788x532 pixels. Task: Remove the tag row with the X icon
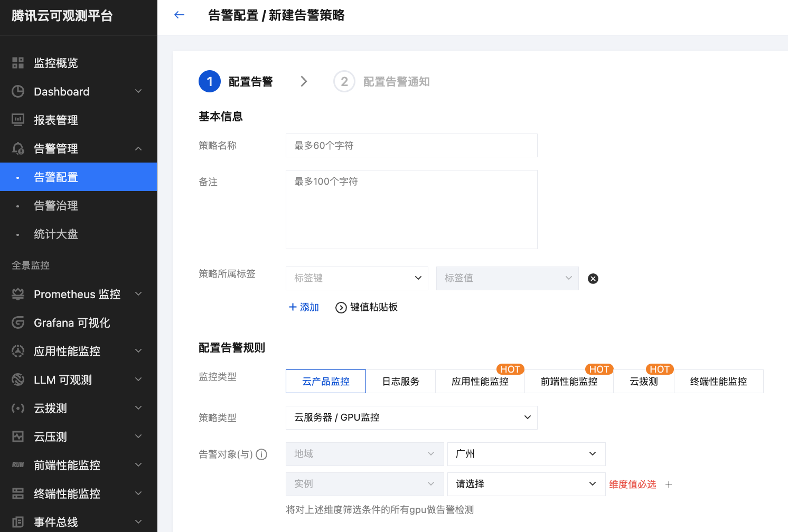pyautogui.click(x=593, y=279)
